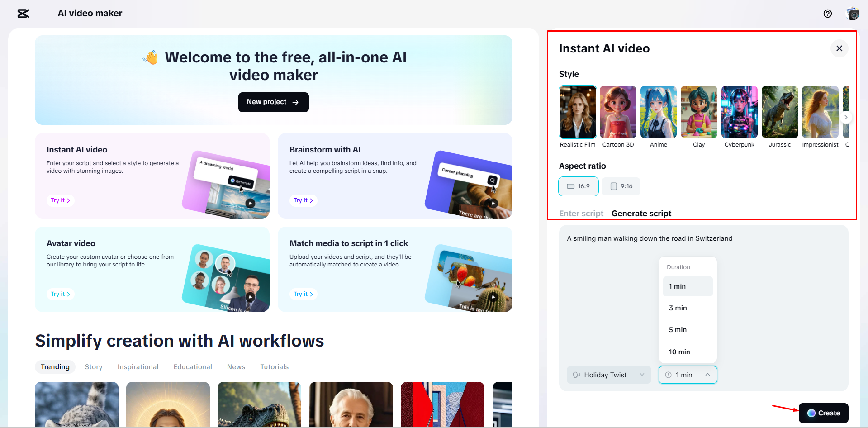The height and width of the screenshot is (428, 868).
Task: Click the Create button
Action: click(x=824, y=413)
